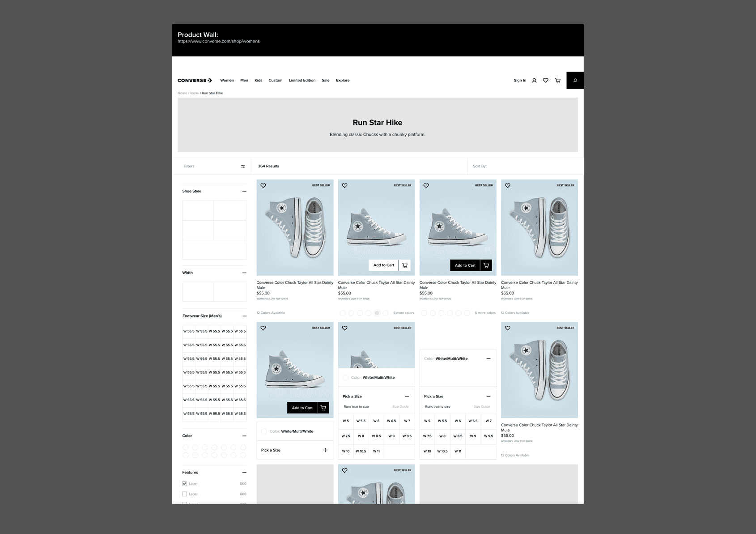Click the user account icon beside Sign In

tap(534, 81)
